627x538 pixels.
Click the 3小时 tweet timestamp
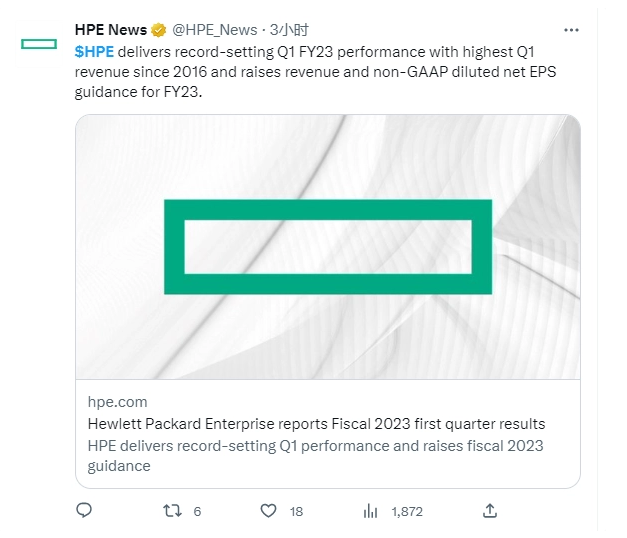click(x=288, y=30)
